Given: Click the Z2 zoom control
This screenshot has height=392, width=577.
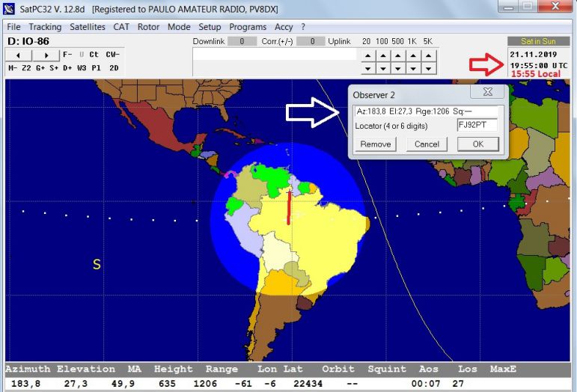Looking at the screenshot, I should click(x=27, y=68).
